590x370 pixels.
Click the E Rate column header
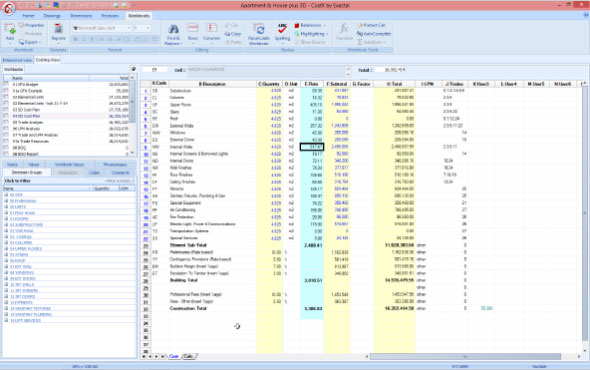312,84
